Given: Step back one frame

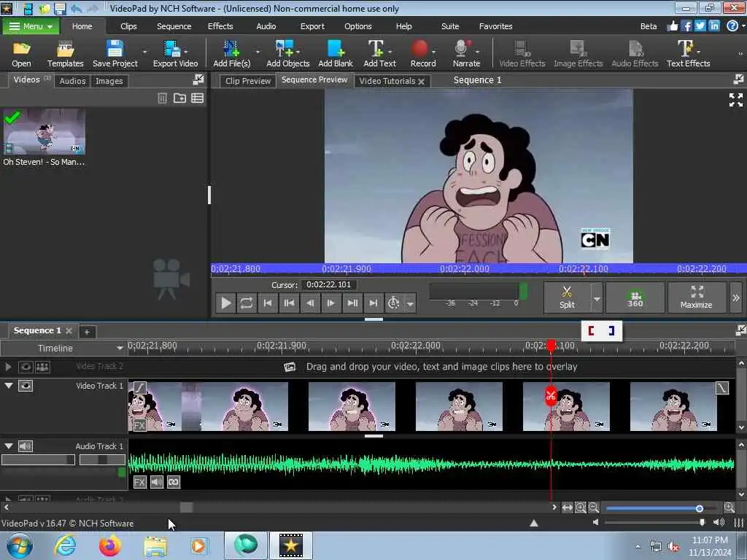Looking at the screenshot, I should 310,303.
